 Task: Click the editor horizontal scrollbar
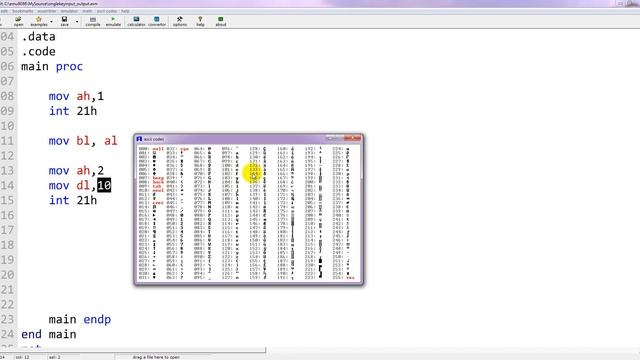coord(133,350)
